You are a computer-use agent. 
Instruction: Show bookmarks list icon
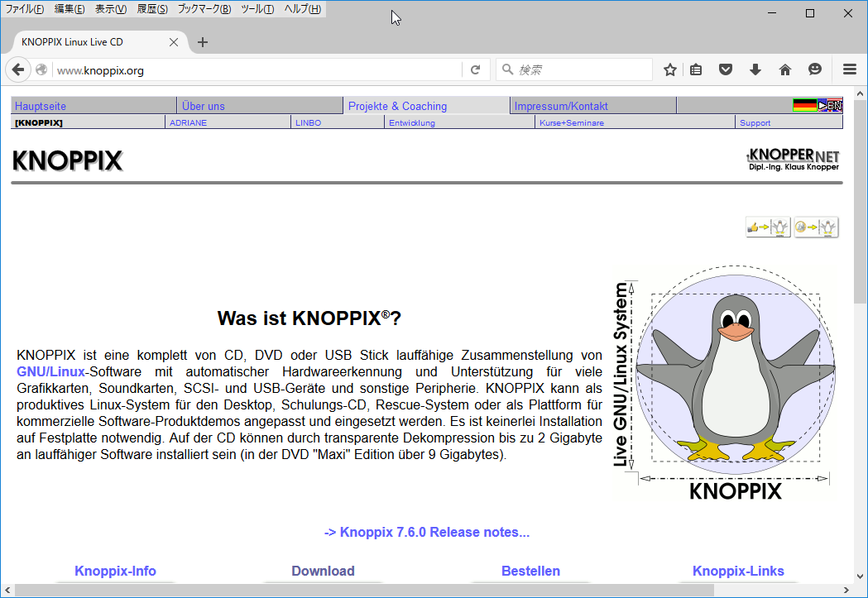pyautogui.click(x=696, y=69)
